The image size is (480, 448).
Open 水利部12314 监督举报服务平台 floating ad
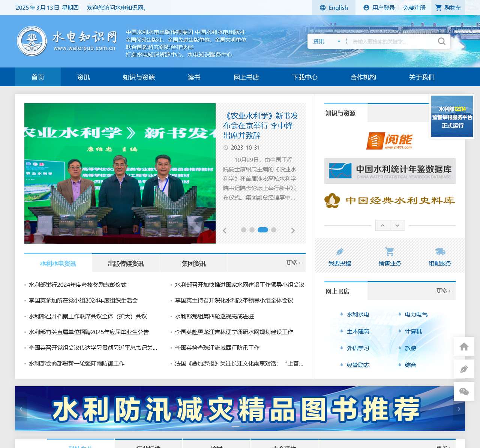[x=452, y=116]
